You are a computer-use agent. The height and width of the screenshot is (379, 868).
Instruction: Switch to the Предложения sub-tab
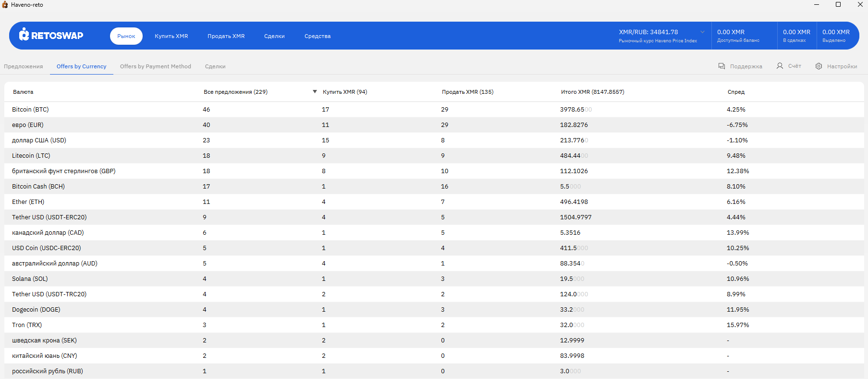coord(24,66)
